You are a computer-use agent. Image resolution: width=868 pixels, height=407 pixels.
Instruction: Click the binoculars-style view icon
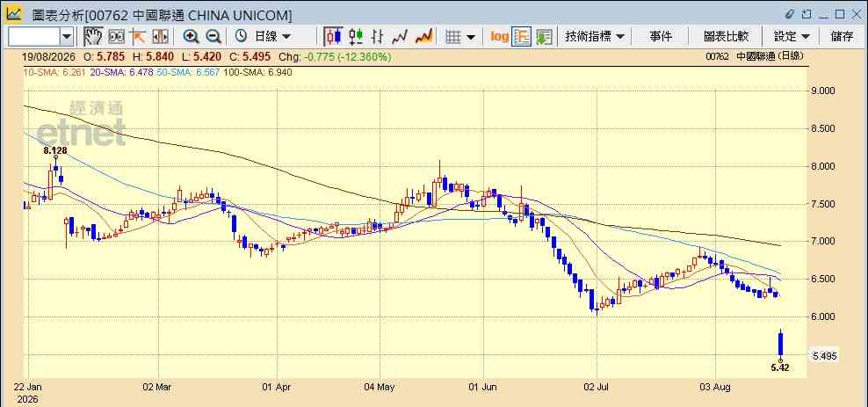click(x=116, y=37)
